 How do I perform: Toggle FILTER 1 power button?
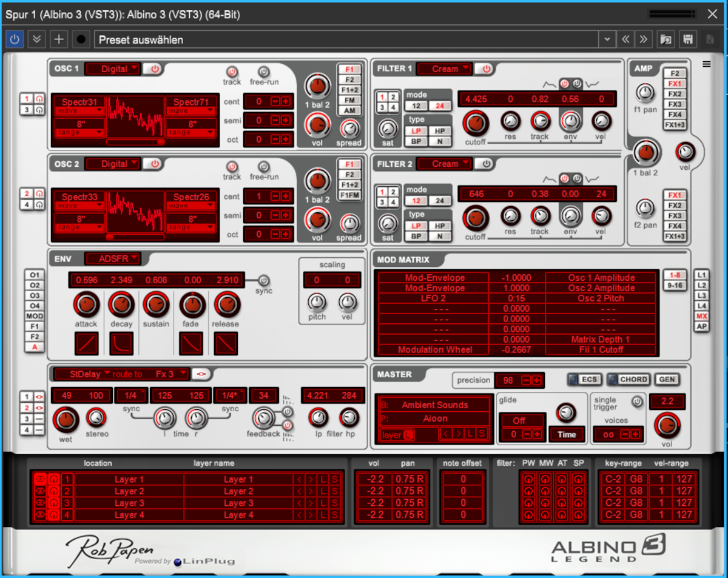click(485, 69)
